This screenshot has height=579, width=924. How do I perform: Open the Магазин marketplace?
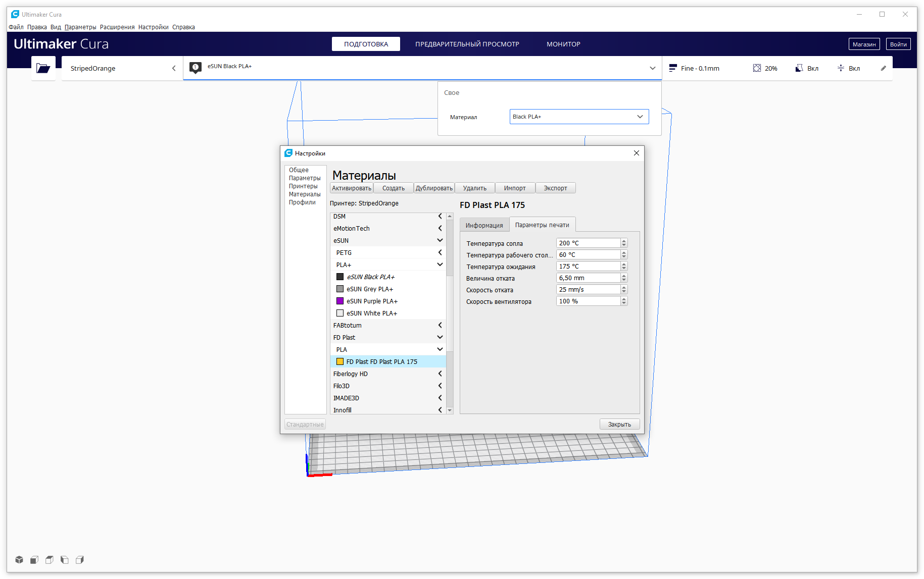864,44
